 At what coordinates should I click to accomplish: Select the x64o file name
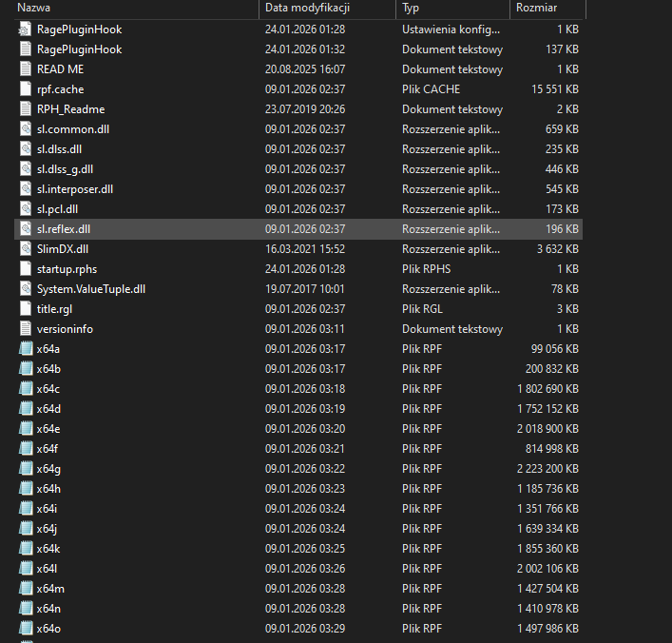pos(48,629)
